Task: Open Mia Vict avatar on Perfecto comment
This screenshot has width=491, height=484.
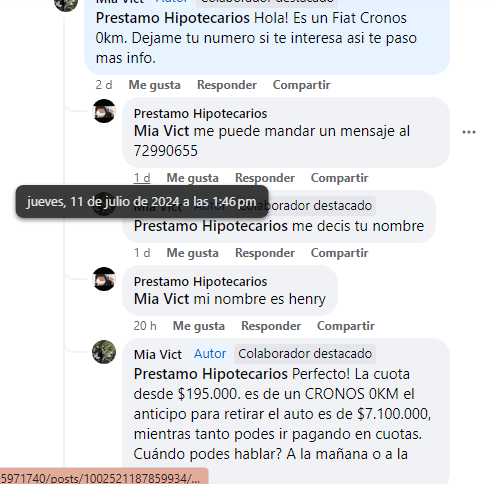Action: (104, 352)
